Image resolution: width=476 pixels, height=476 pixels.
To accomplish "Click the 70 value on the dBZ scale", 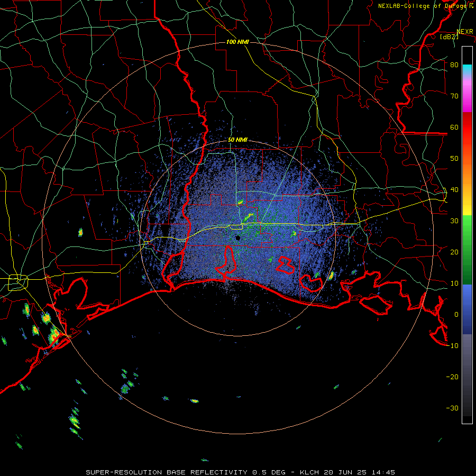I will [x=454, y=96].
